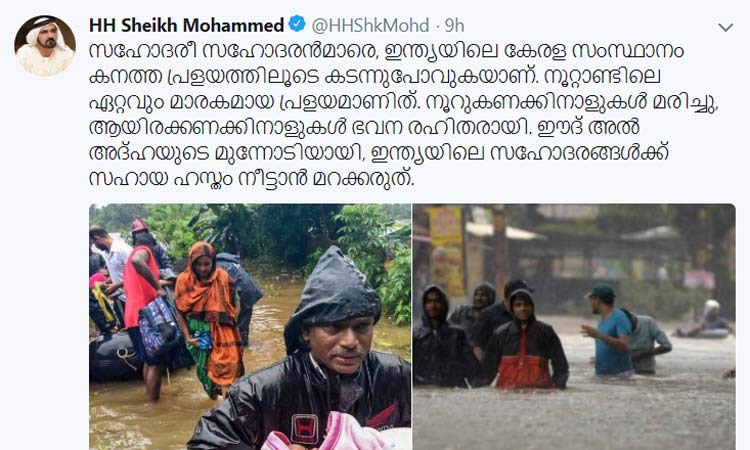Image resolution: width=750 pixels, height=450 pixels.
Task: Click the first line of Malayalam tweet text
Action: (x=386, y=51)
